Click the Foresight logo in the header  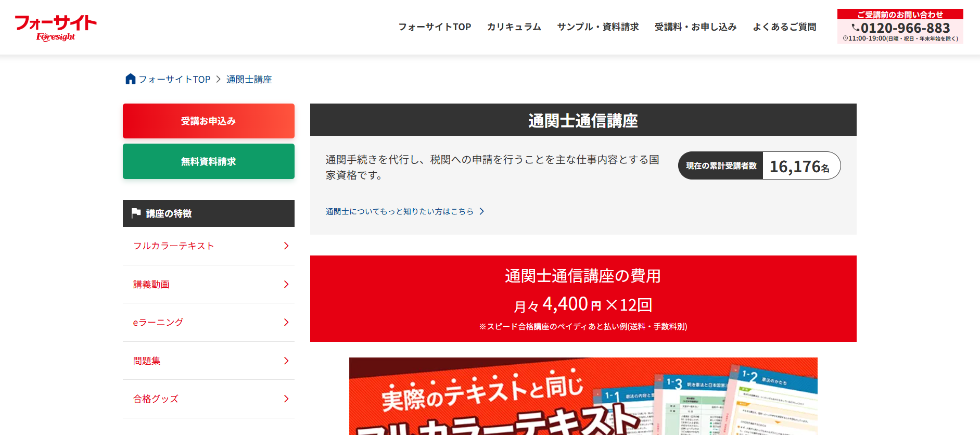pyautogui.click(x=56, y=28)
